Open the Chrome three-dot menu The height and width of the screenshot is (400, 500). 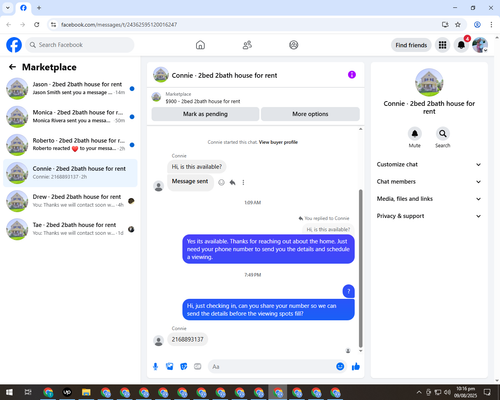[x=491, y=25]
